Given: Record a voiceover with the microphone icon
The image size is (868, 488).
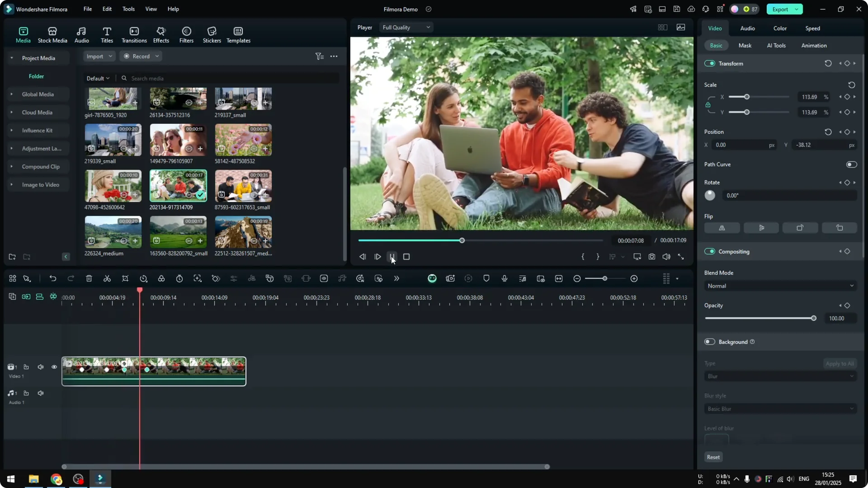Looking at the screenshot, I should pyautogui.click(x=504, y=278).
